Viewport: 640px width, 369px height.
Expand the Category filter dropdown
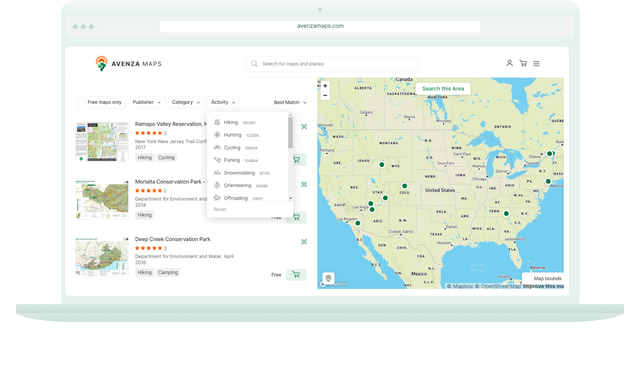[186, 102]
